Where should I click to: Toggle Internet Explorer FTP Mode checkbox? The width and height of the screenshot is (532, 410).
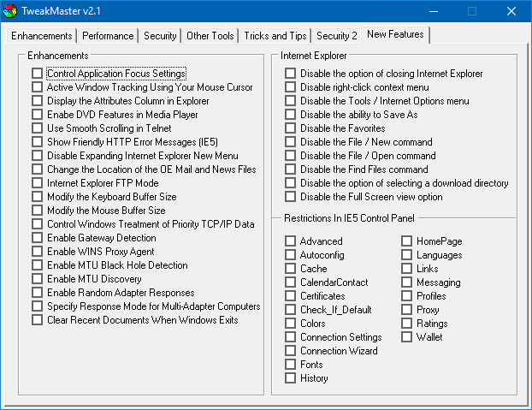[37, 183]
